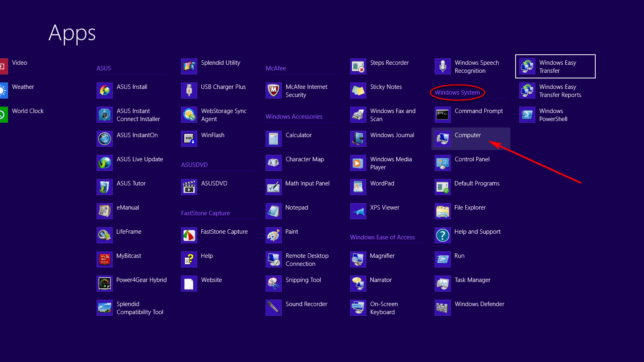Launch the Splendid Utility icon
The height and width of the screenshot is (362, 644).
coord(189,66)
